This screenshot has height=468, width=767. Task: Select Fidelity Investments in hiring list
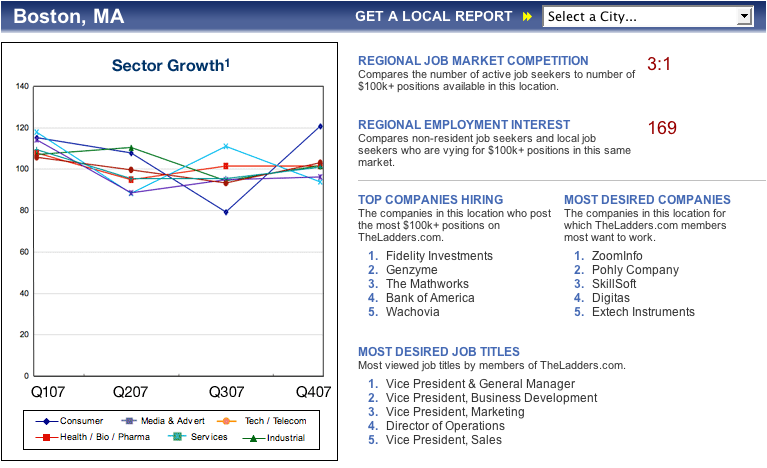(x=439, y=256)
